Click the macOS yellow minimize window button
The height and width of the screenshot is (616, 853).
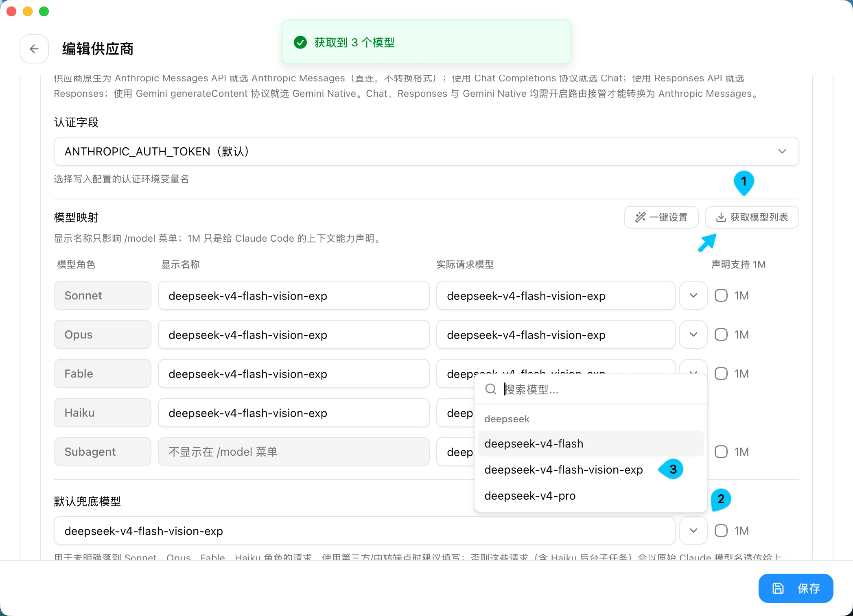tap(28, 11)
